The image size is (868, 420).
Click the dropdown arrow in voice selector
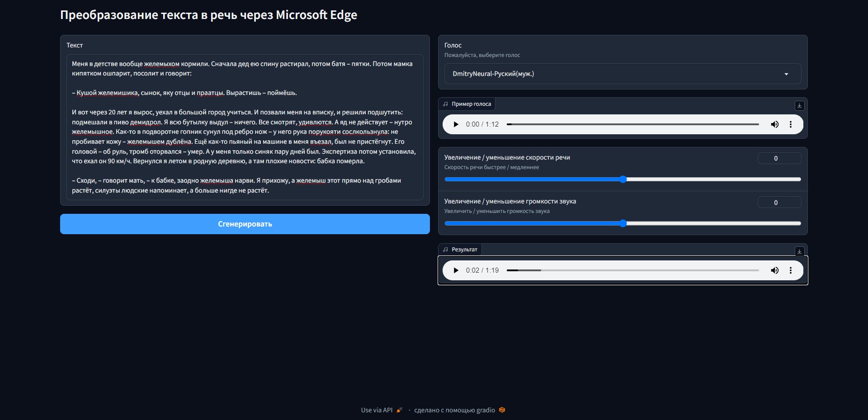pos(786,74)
